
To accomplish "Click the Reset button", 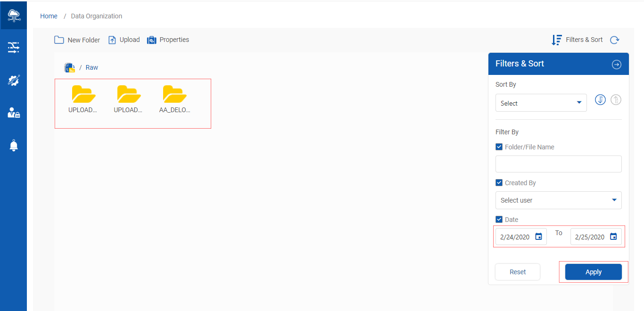I will pyautogui.click(x=518, y=272).
